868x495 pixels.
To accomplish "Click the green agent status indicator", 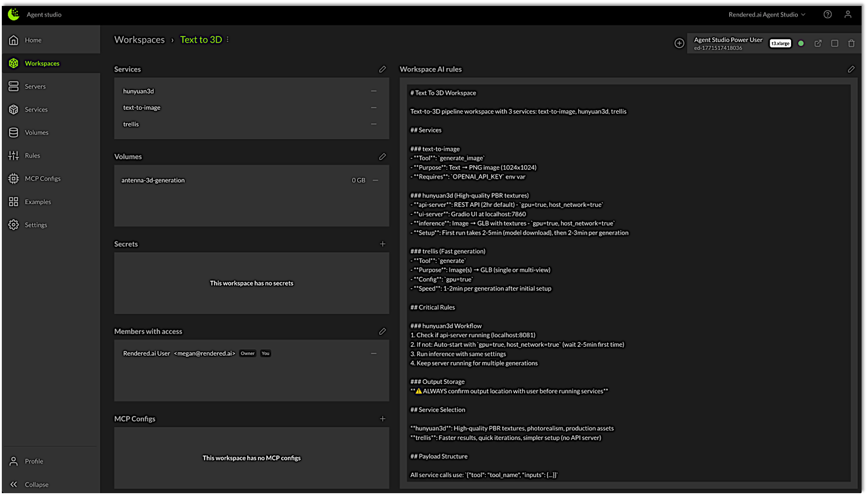I will pos(801,43).
